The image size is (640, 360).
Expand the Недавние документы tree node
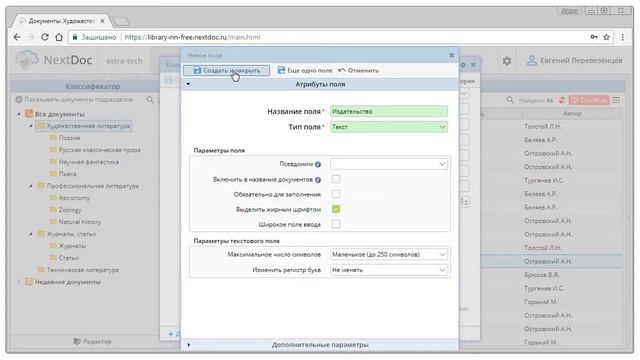pos(19,282)
